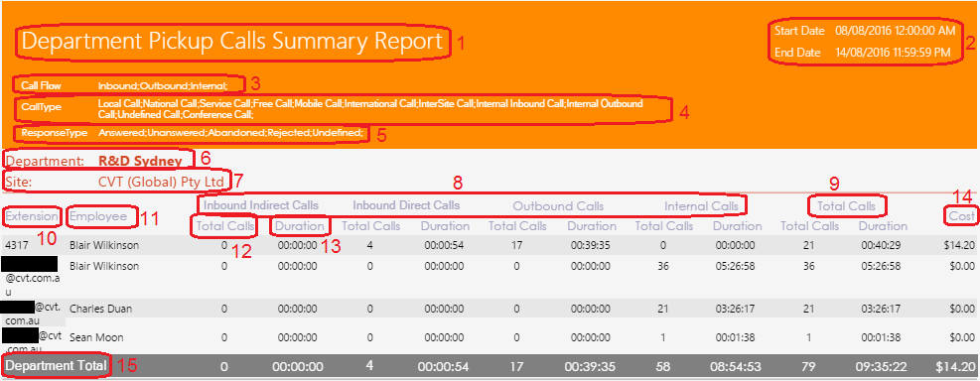Click Duration header under Inbound Direct Calls
The height and width of the screenshot is (381, 980).
(445, 226)
